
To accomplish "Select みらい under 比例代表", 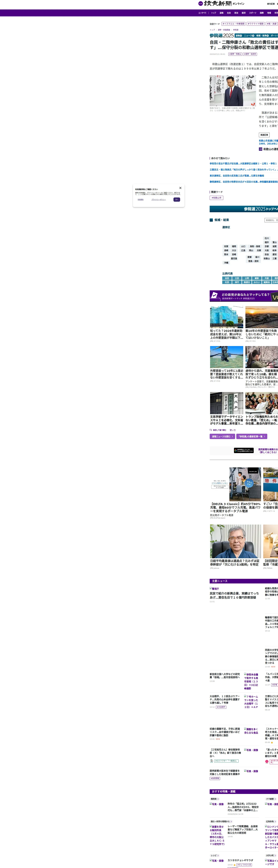I will click(x=257, y=282).
